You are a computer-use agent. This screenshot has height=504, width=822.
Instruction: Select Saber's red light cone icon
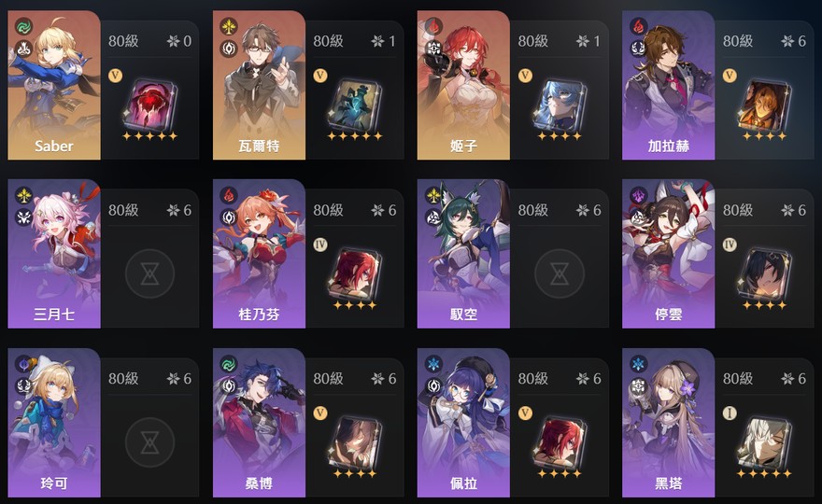(150, 105)
